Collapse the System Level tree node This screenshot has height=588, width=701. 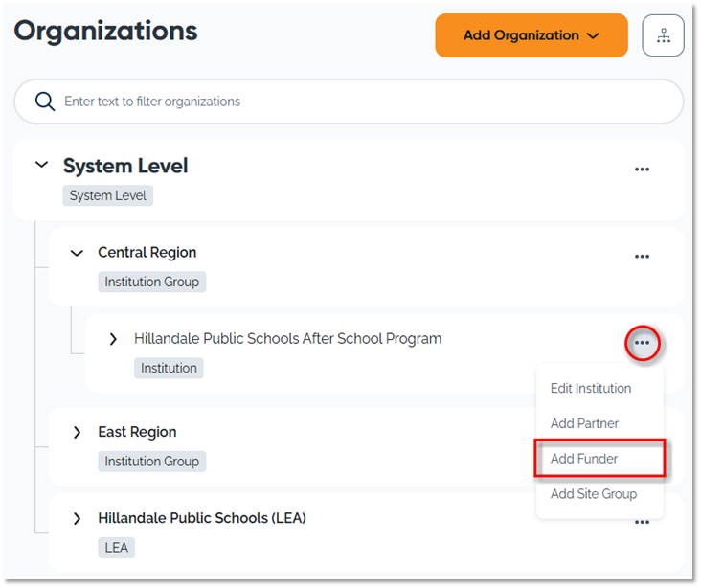41,165
